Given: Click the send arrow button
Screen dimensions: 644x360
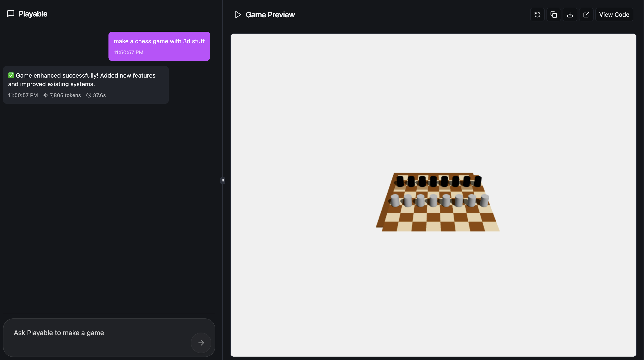Looking at the screenshot, I should pos(201,342).
